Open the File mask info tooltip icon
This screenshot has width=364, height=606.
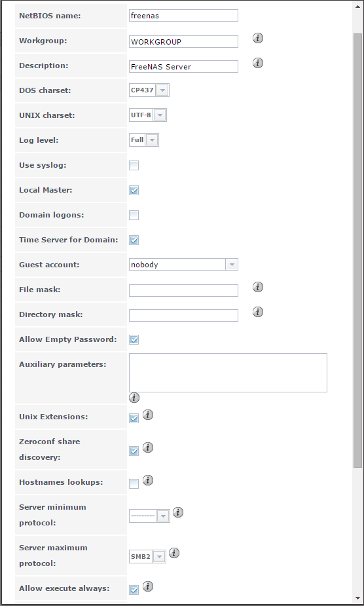(x=258, y=287)
